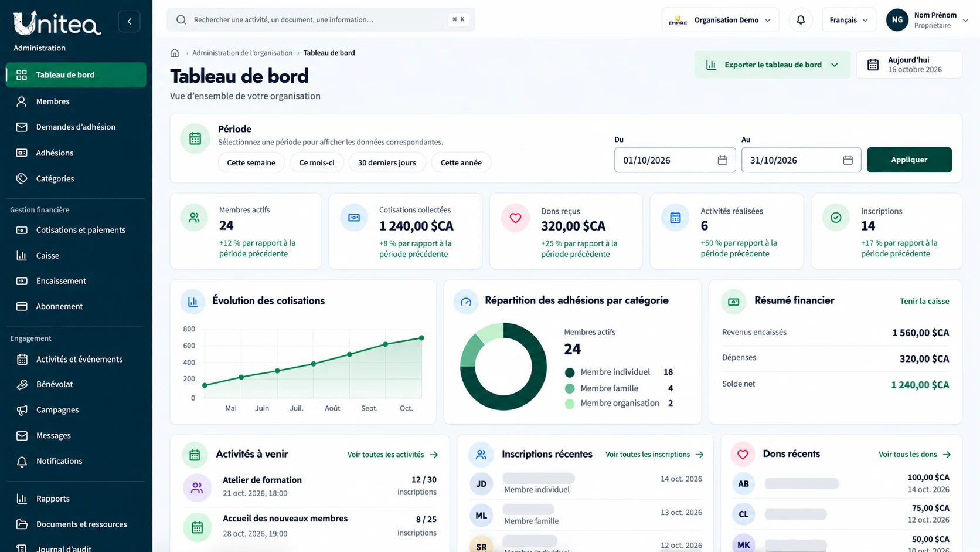Click the Du date input field
This screenshot has width=980, height=552.
(x=675, y=160)
